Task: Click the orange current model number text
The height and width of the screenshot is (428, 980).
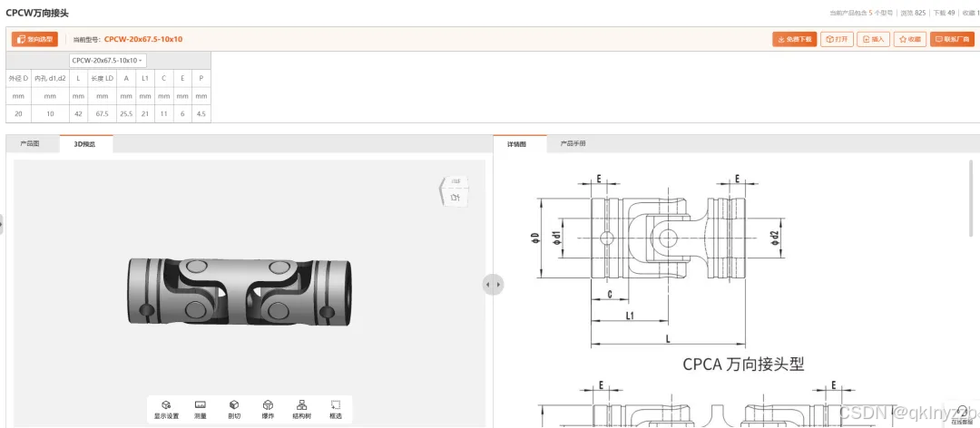Action: point(143,39)
